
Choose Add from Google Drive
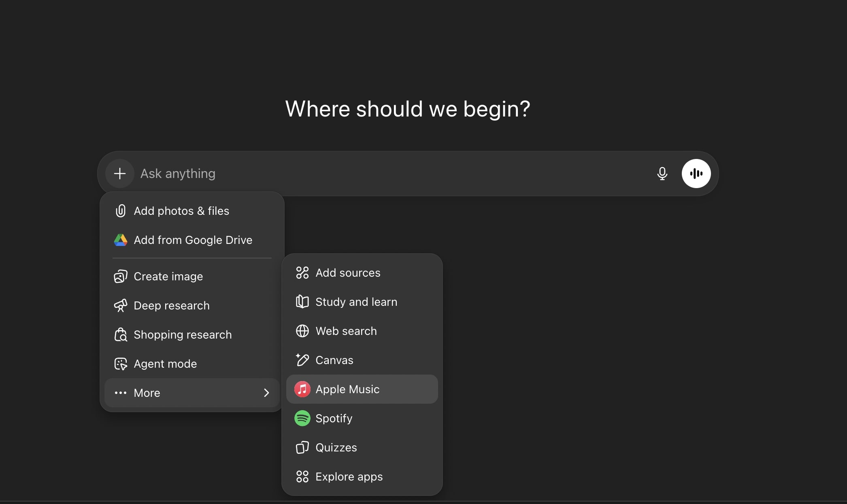pos(193,240)
